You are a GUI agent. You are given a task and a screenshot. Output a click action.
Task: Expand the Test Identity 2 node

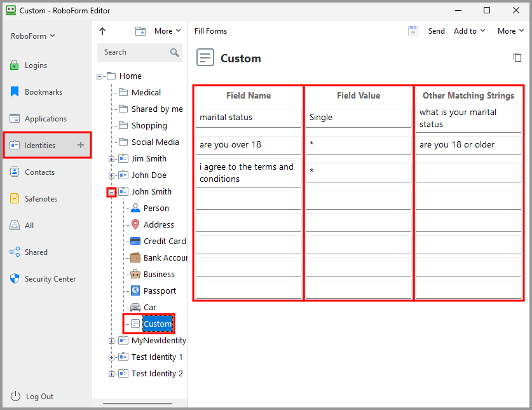tap(111, 374)
